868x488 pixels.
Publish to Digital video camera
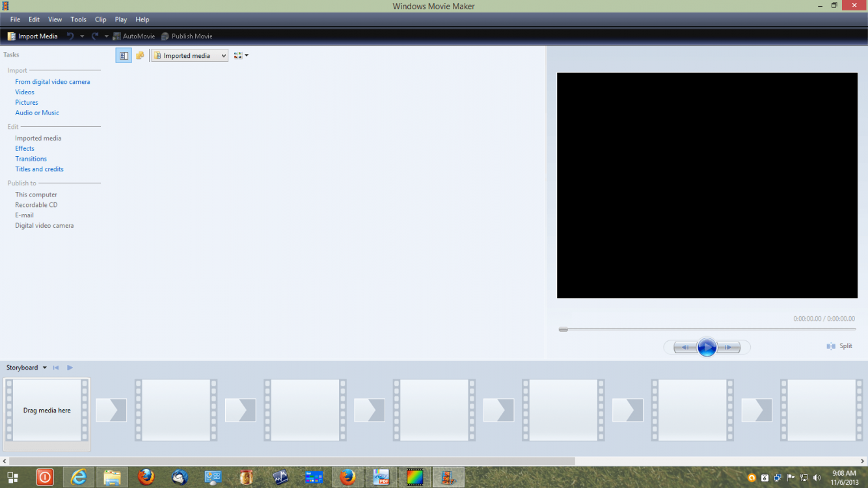[45, 226]
